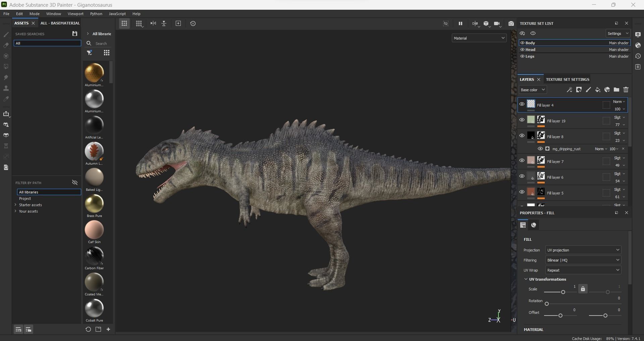The width and height of the screenshot is (644, 341).
Task: Open the viewport grid layout options
Action: click(x=139, y=23)
